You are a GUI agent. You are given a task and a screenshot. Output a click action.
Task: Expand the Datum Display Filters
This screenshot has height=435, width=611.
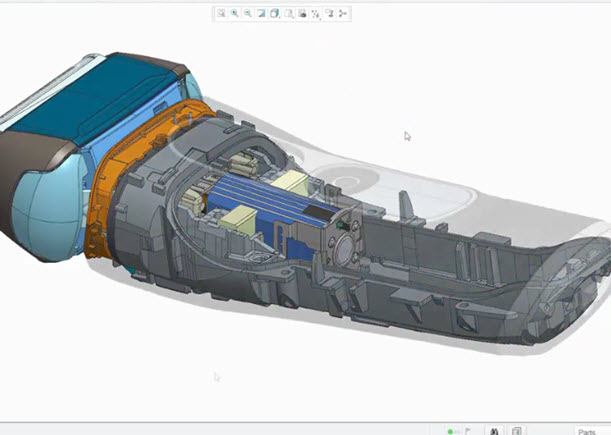[x=316, y=13]
